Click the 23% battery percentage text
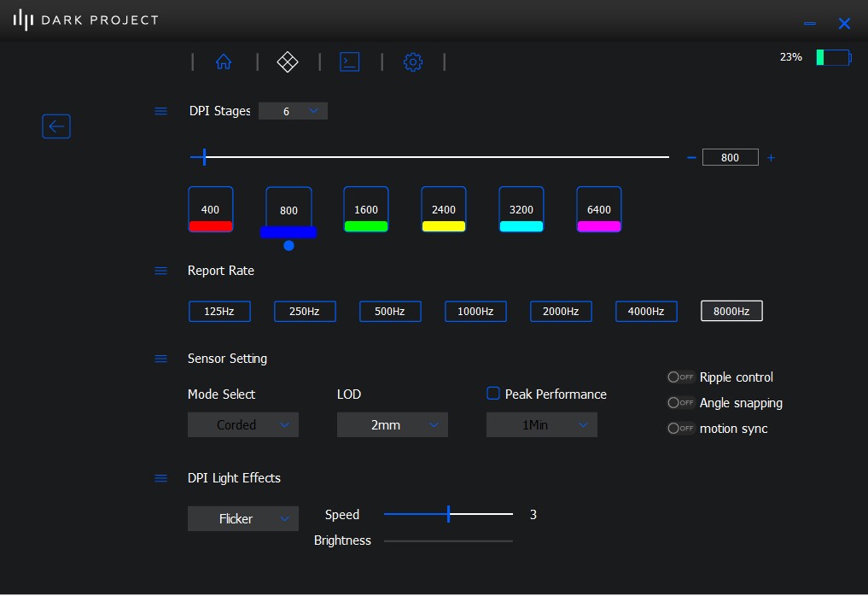This screenshot has width=868, height=596. tap(790, 57)
